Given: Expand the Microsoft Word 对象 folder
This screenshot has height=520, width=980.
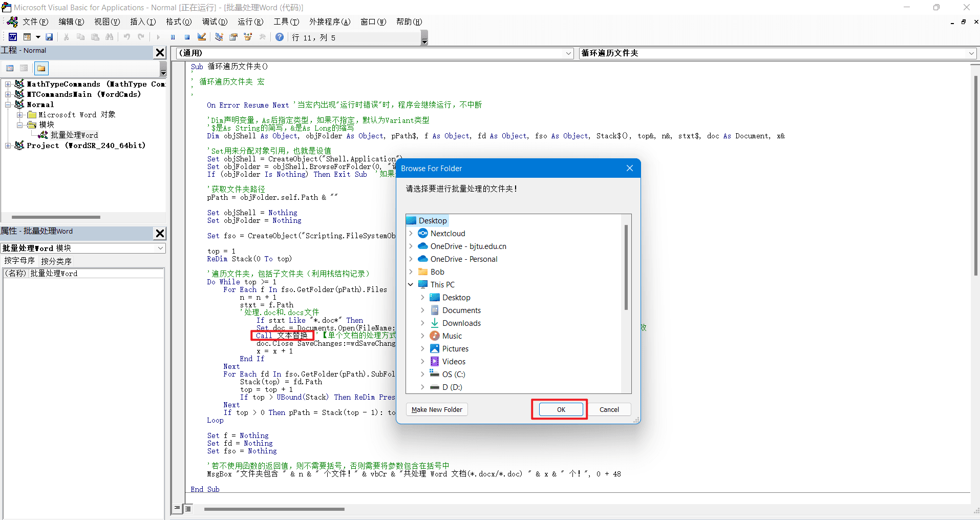Looking at the screenshot, I should pos(19,115).
